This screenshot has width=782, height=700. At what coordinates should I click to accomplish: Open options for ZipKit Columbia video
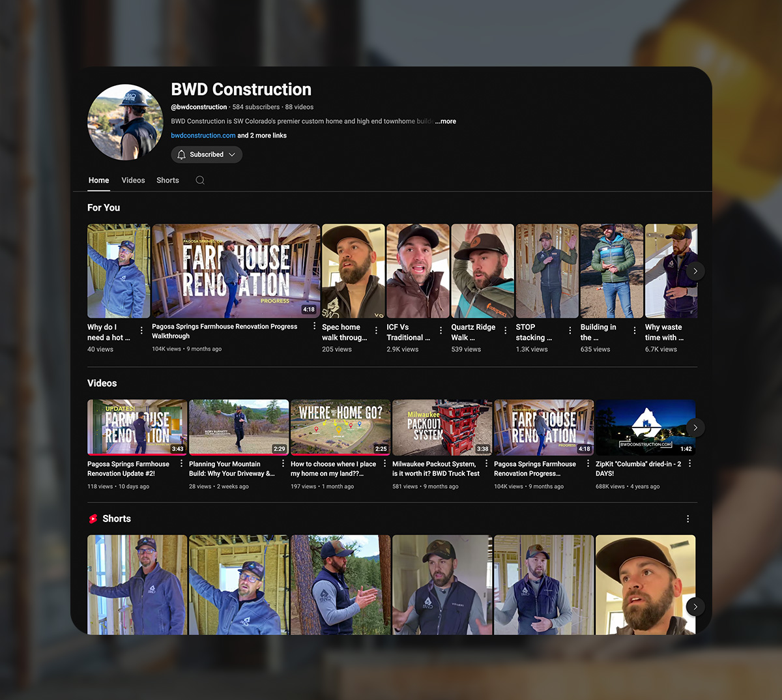[689, 463]
